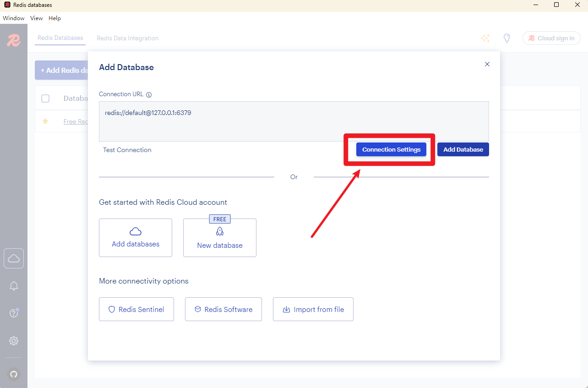Screen dimensions: 588x388
Task: Minimize the Redis databases window
Action: tap(536, 5)
